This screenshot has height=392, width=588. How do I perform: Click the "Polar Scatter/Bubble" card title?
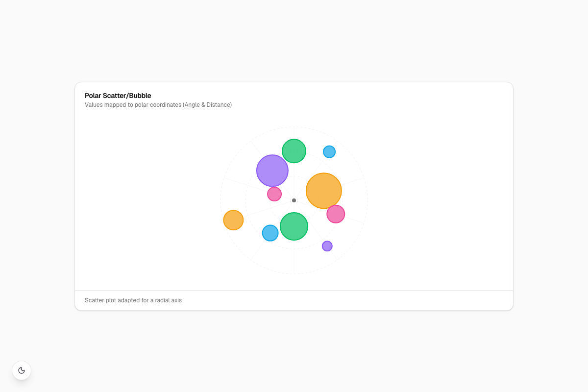click(118, 96)
